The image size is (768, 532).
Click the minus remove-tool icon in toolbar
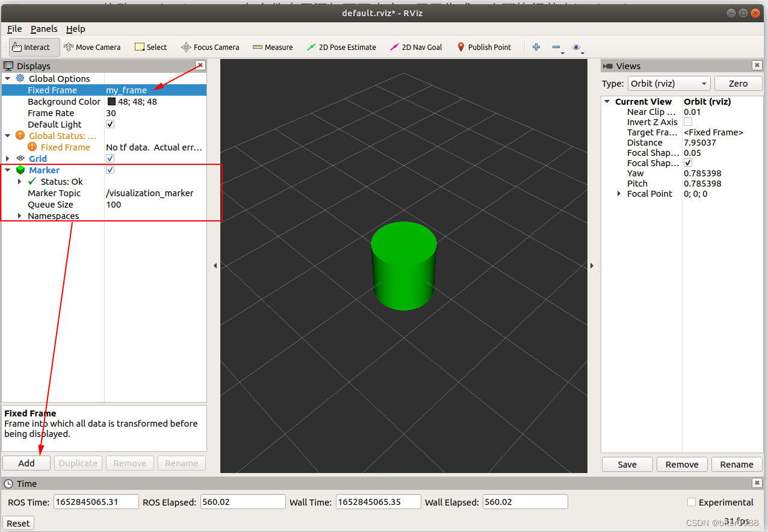[556, 47]
